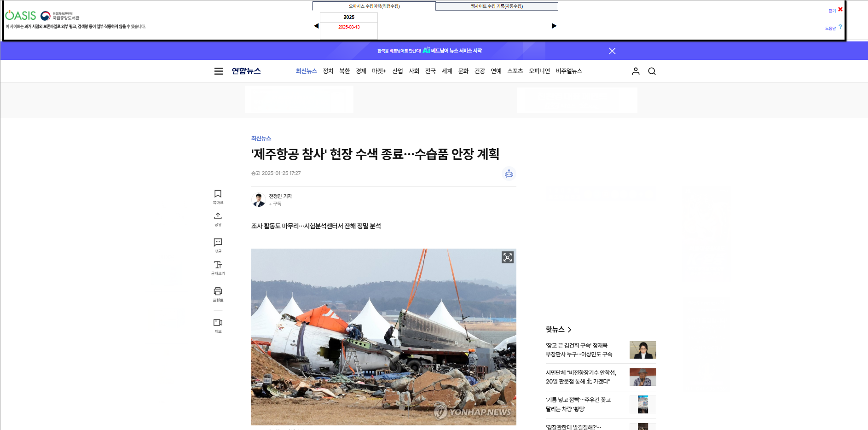Select the 오아시스 수집이력 tab
The width and height of the screenshot is (868, 430).
click(374, 6)
